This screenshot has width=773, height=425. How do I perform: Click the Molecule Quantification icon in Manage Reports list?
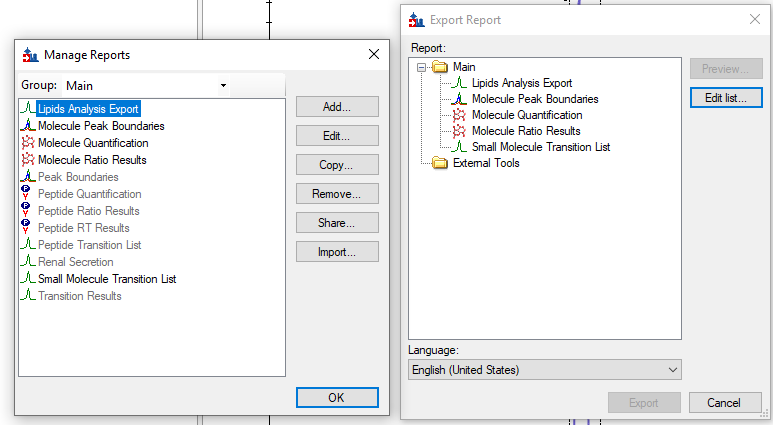point(28,143)
